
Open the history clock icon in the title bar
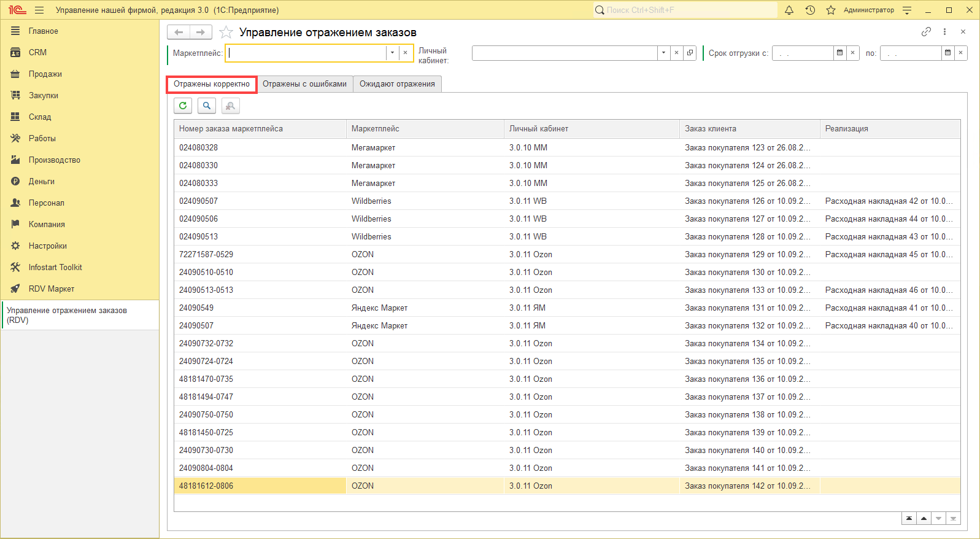[x=810, y=10]
